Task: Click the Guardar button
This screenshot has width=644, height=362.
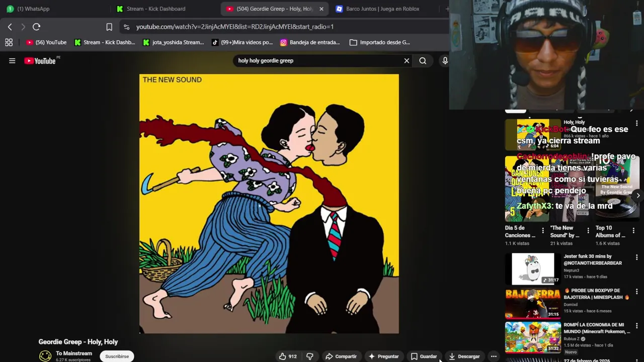Action: pyautogui.click(x=424, y=356)
